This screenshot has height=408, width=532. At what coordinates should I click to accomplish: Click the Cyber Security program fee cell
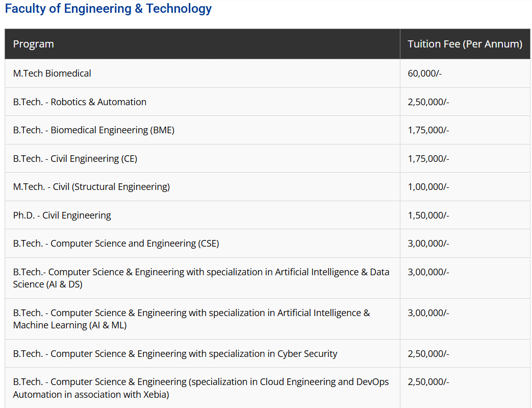[x=428, y=353]
